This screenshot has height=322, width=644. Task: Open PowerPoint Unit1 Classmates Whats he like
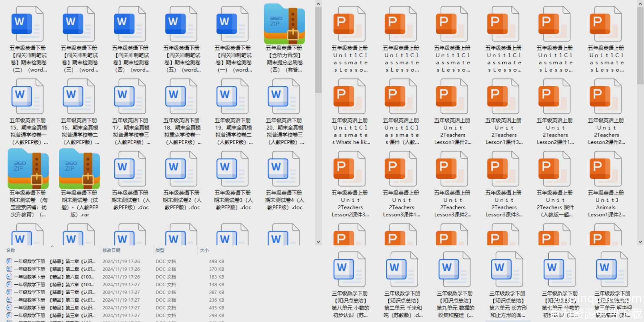(x=350, y=97)
